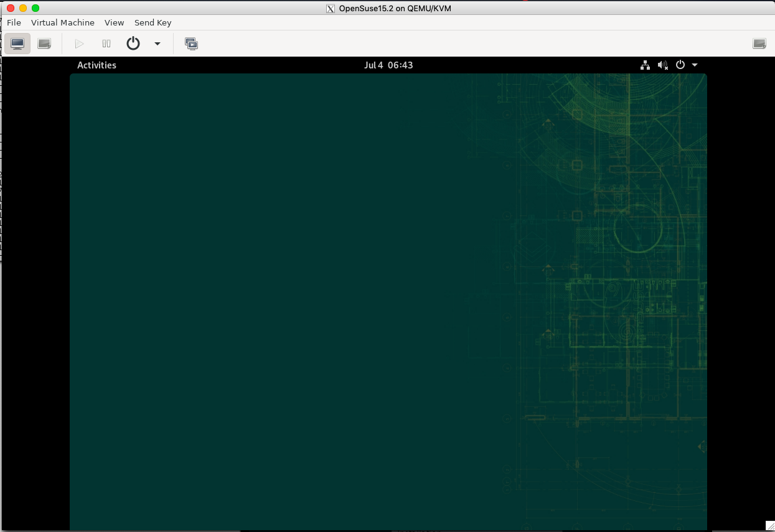This screenshot has height=532, width=775.
Task: Open the Virtual Machine menu
Action: coord(63,22)
